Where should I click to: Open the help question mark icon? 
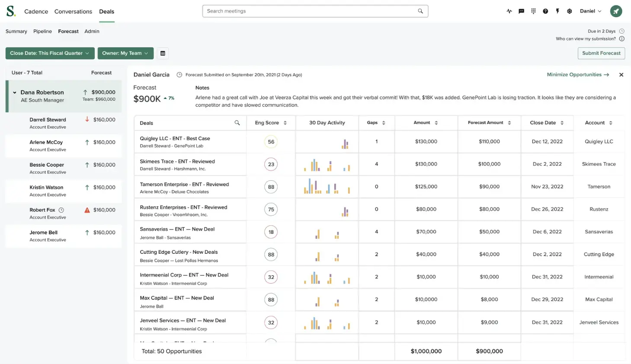click(545, 11)
